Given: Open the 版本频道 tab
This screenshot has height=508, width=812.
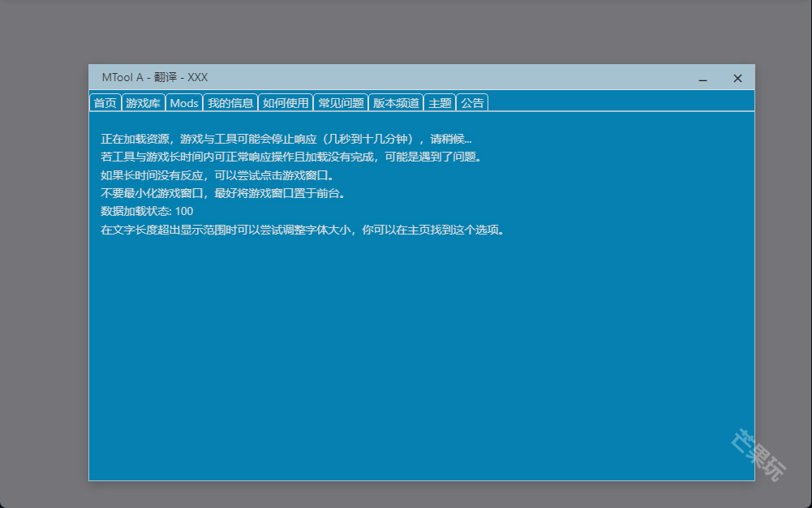Looking at the screenshot, I should [x=396, y=102].
